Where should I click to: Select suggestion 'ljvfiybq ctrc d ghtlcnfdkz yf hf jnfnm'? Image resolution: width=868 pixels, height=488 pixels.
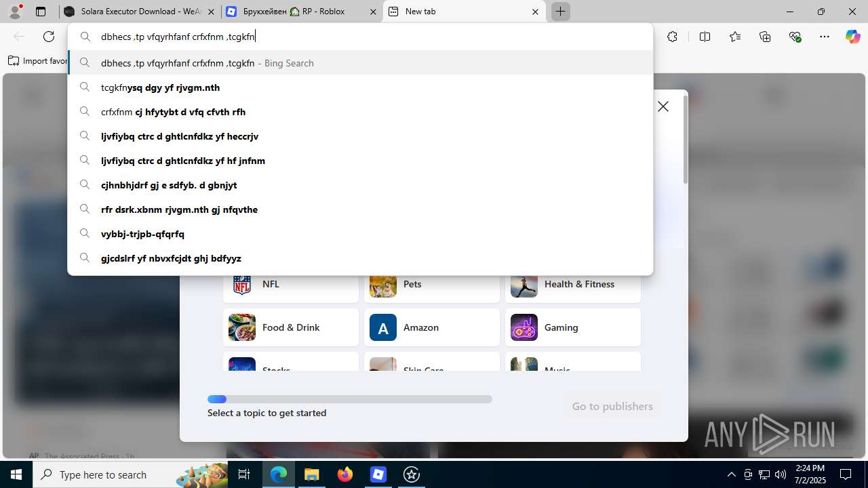click(x=360, y=161)
